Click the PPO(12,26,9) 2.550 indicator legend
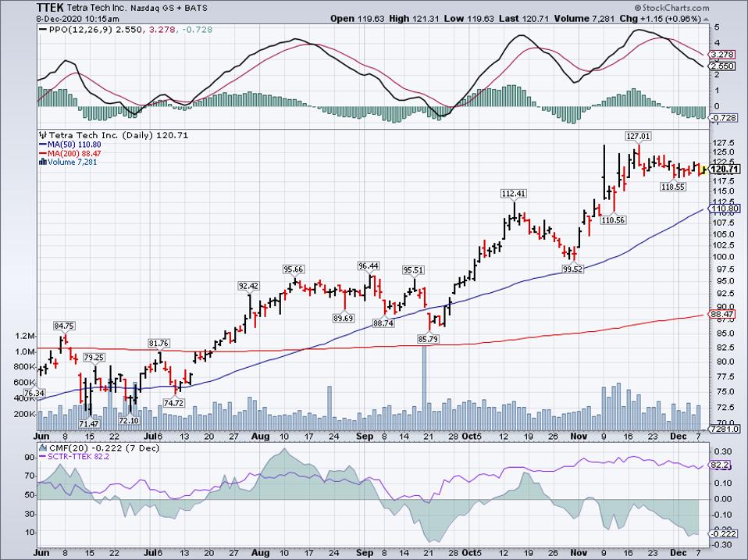The height and width of the screenshot is (560, 748). click(x=95, y=30)
